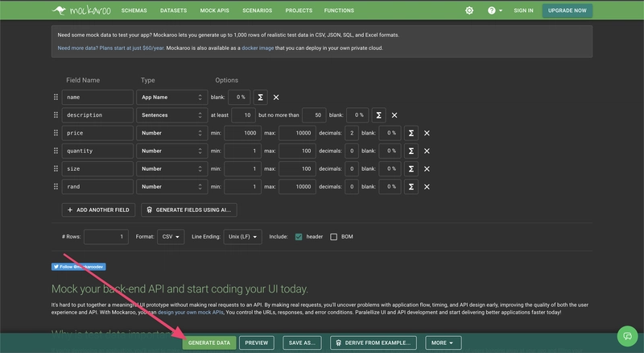This screenshot has width=644, height=353.
Task: Uncheck the header include checkbox
Action: click(299, 237)
